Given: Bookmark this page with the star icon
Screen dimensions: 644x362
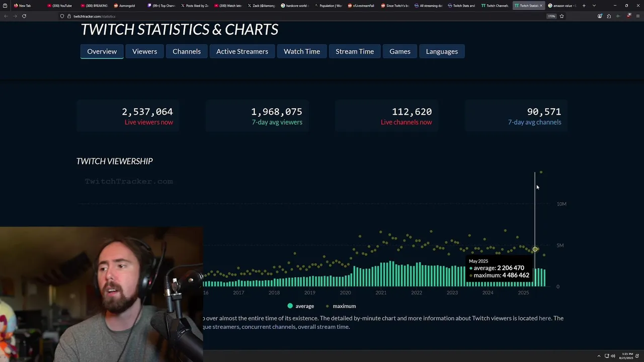Looking at the screenshot, I should tap(561, 16).
